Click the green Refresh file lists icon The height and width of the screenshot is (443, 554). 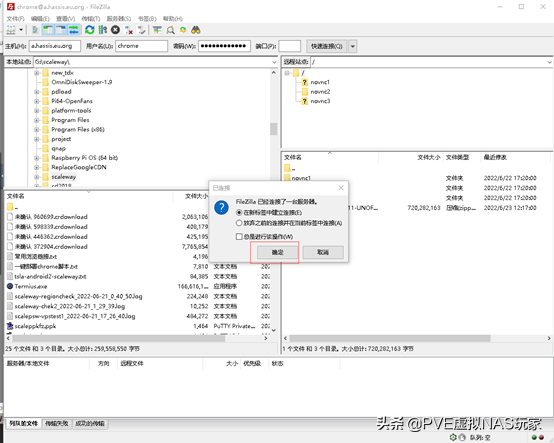pos(90,30)
